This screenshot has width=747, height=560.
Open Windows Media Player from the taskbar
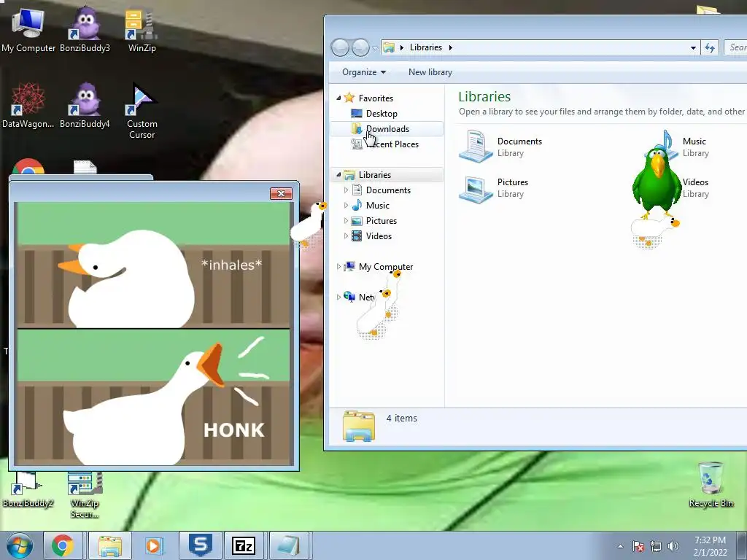(153, 545)
